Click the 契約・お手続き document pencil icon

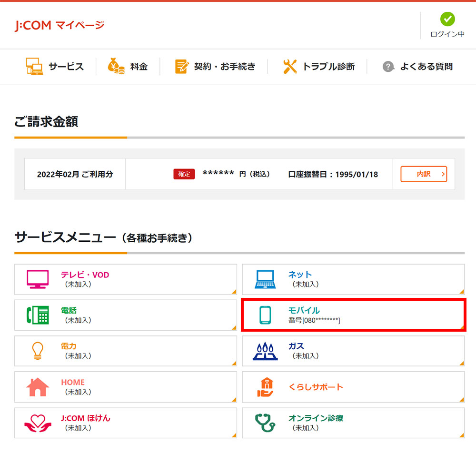point(182,66)
